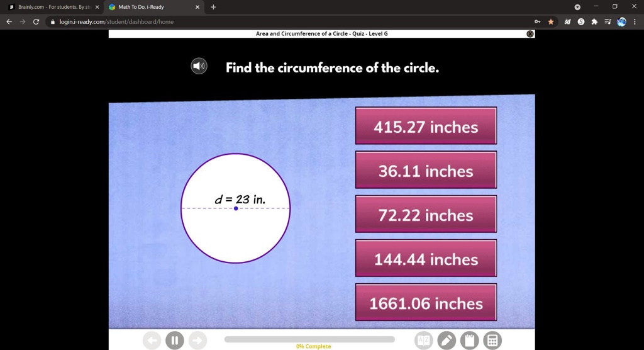Play the question audio speaker icon
The image size is (644, 350).
click(199, 66)
